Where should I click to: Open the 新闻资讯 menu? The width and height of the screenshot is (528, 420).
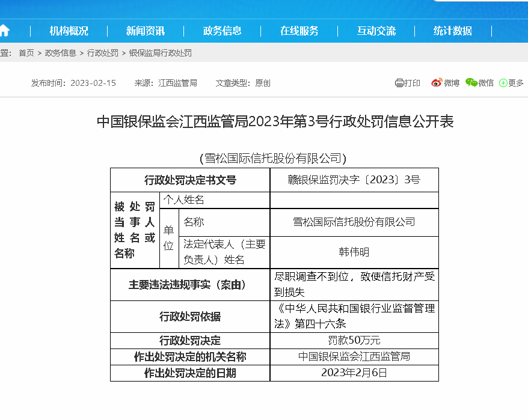[146, 31]
